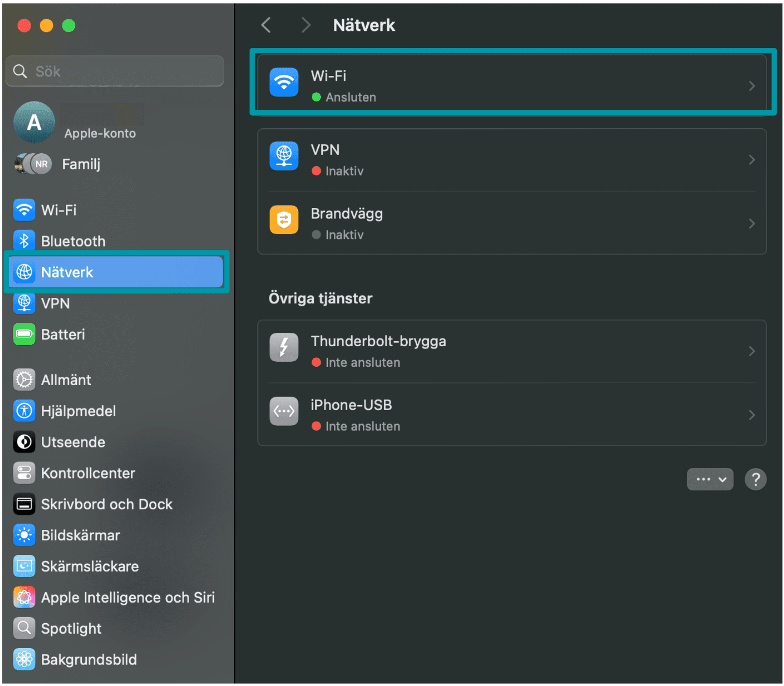Select Allmänt in the sidebar
784x686 pixels.
click(x=66, y=380)
